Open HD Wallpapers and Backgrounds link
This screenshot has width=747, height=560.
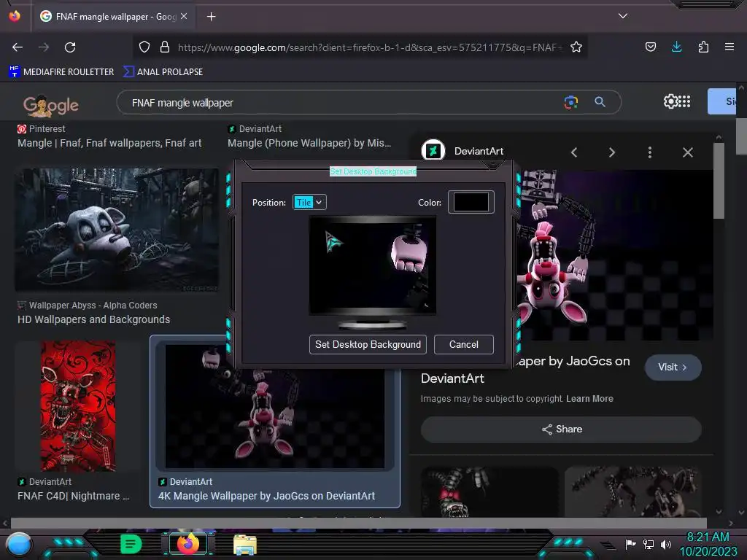pos(94,319)
